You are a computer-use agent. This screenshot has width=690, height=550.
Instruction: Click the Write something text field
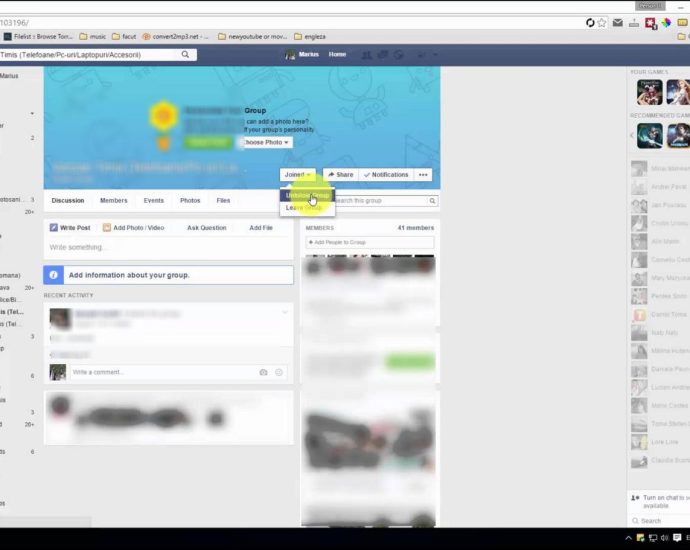point(168,247)
